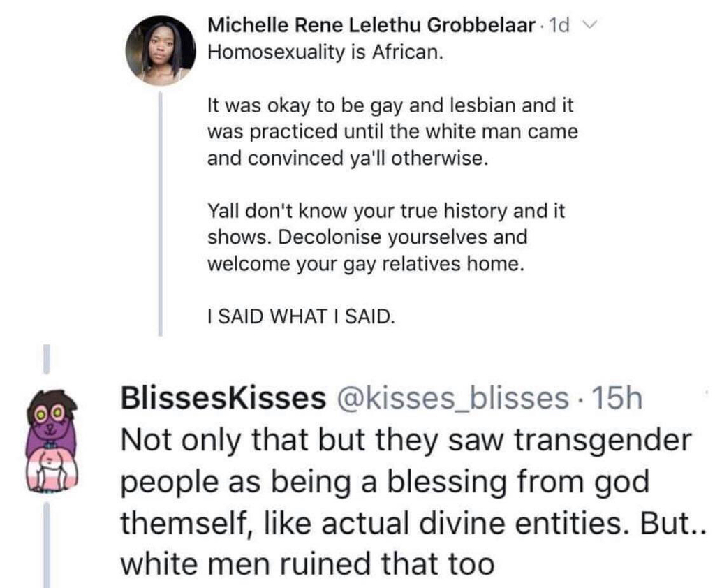Select the "I SAID WHAT I SAID." line
Image resolution: width=715 pixels, height=588 pixels.
(x=301, y=318)
